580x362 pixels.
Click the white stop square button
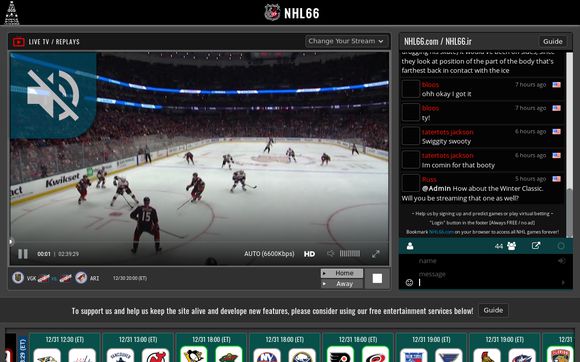tap(377, 278)
